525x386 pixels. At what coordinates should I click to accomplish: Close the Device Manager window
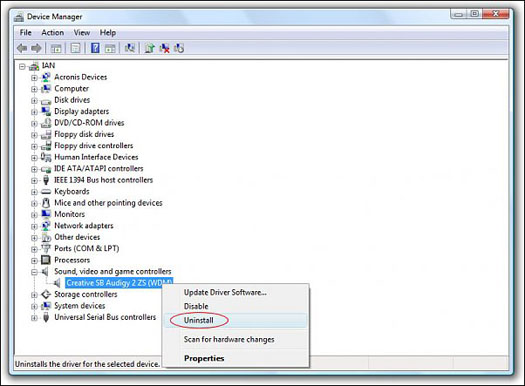point(496,14)
